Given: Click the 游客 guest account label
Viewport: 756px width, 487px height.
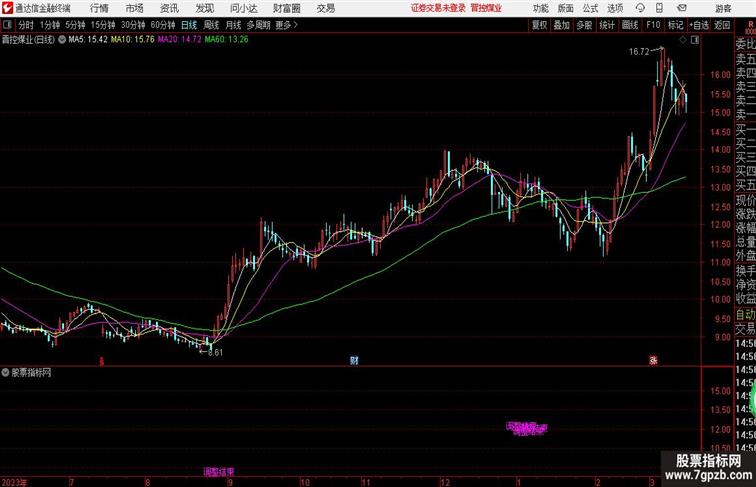Looking at the screenshot, I should point(723,8).
